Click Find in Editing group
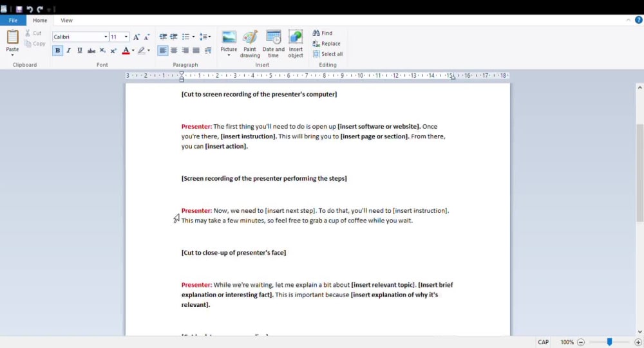 point(323,33)
